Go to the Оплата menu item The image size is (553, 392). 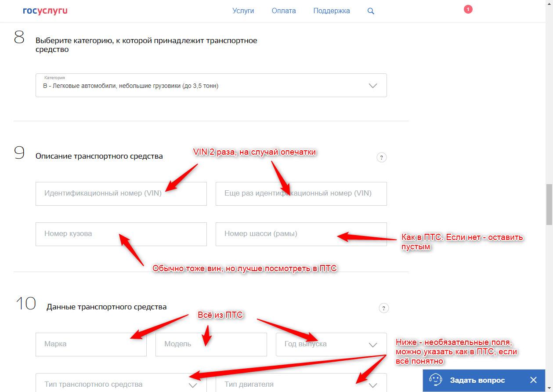pos(284,11)
